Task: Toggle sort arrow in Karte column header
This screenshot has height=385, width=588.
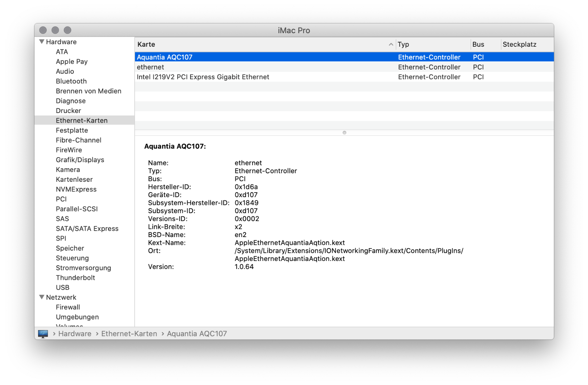Action: [391, 44]
